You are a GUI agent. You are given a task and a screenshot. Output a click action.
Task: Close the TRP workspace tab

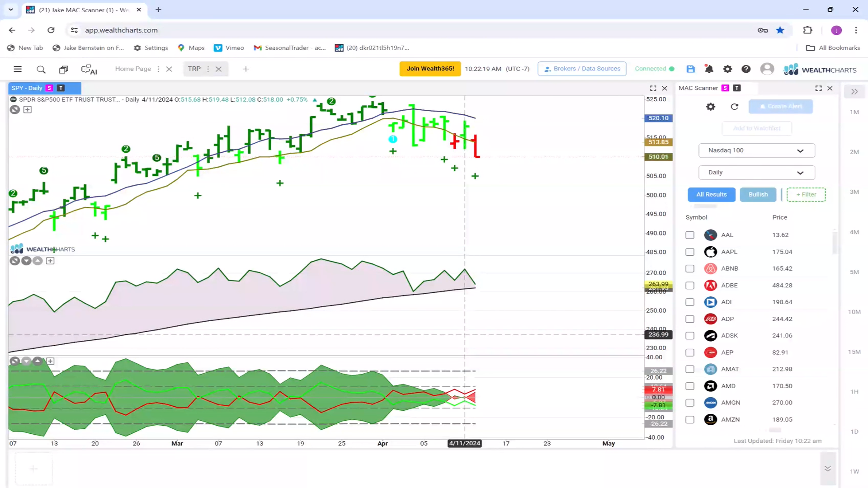[218, 69]
